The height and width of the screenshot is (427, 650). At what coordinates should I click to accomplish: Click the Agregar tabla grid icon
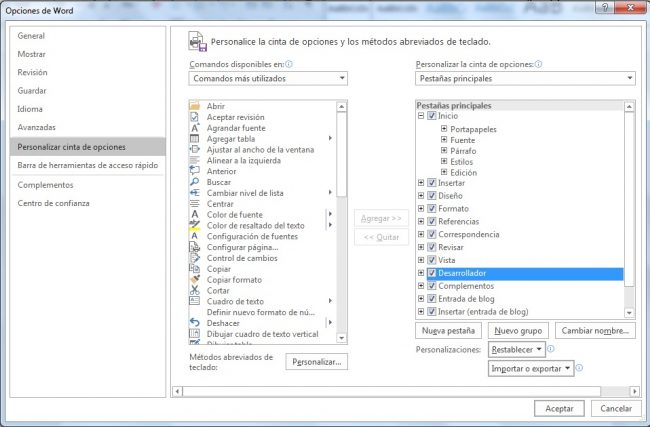(x=194, y=138)
